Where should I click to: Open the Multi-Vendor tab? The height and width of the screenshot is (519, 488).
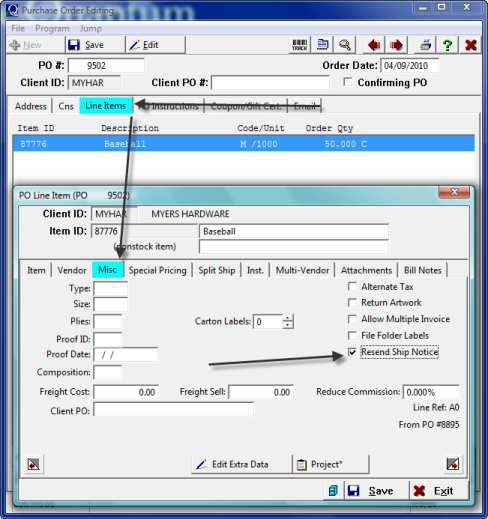[x=302, y=270]
